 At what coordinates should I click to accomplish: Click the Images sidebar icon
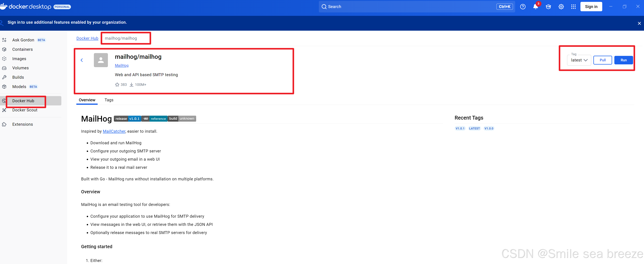(x=4, y=59)
